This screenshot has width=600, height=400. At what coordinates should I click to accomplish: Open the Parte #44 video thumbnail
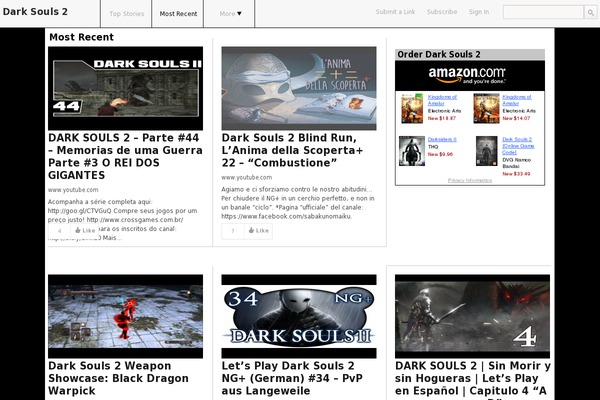(x=126, y=88)
